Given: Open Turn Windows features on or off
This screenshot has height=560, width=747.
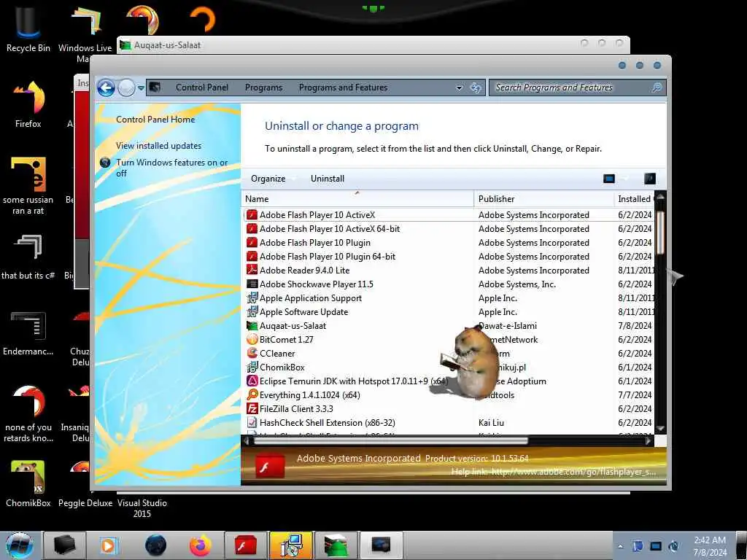Looking at the screenshot, I should 172,168.
